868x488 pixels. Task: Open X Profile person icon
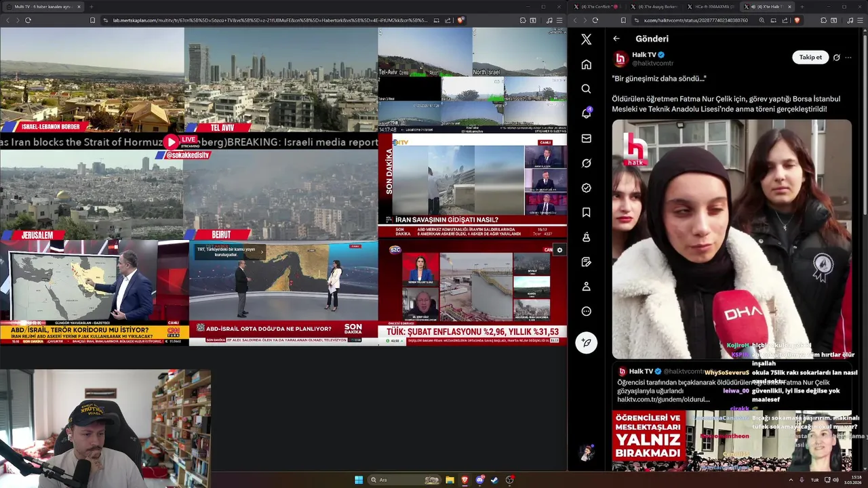coord(586,287)
